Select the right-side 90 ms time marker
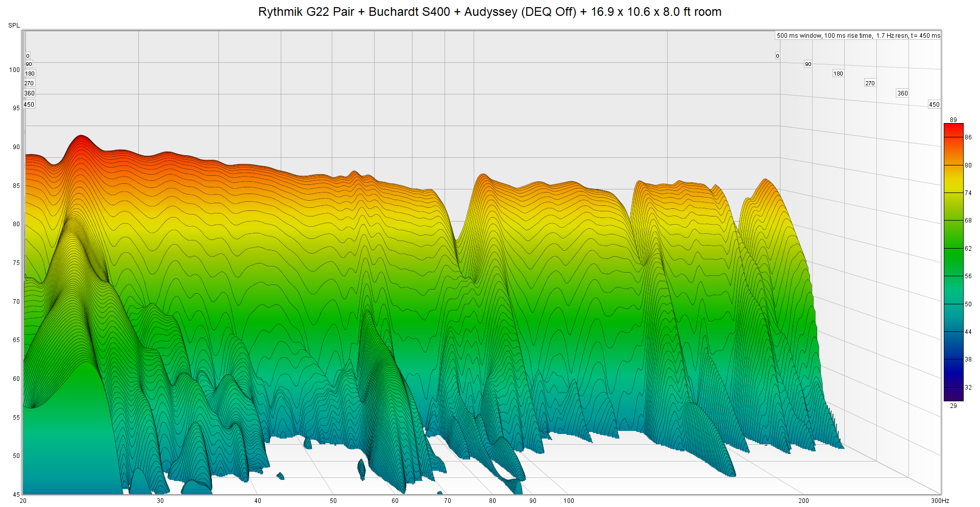This screenshot has width=980, height=507. click(808, 64)
